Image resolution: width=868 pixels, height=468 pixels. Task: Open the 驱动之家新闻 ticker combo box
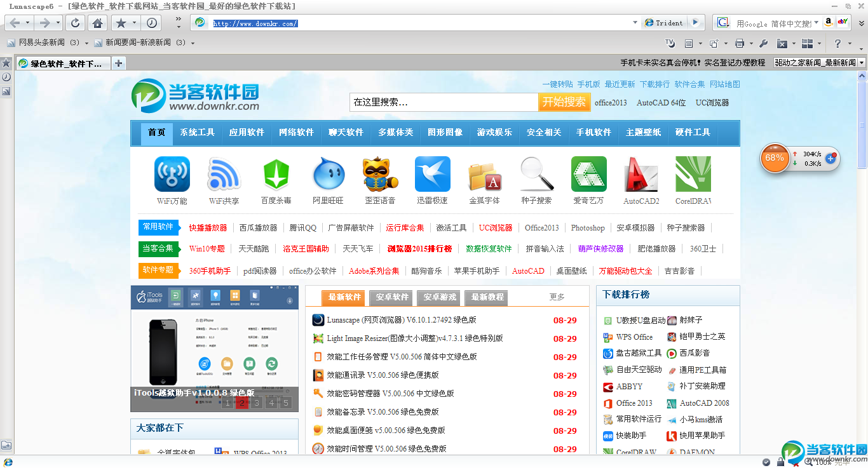tap(820, 63)
